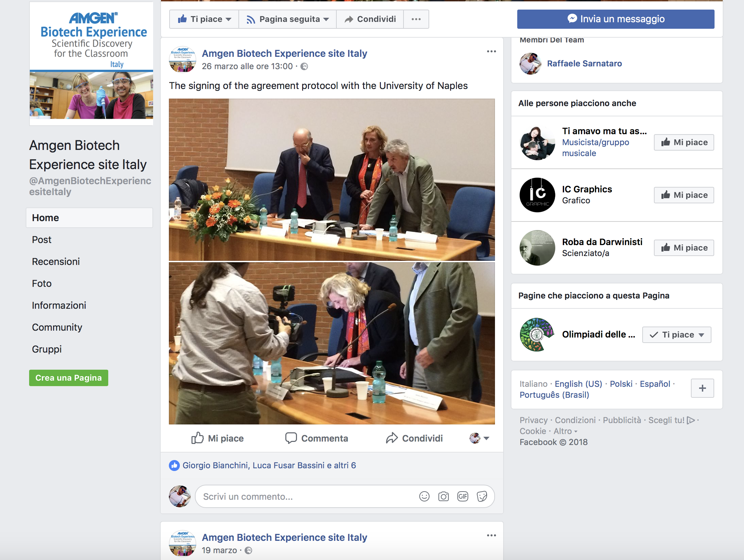Open Gruppi in the sidebar
This screenshot has width=744, height=560.
[x=47, y=349]
